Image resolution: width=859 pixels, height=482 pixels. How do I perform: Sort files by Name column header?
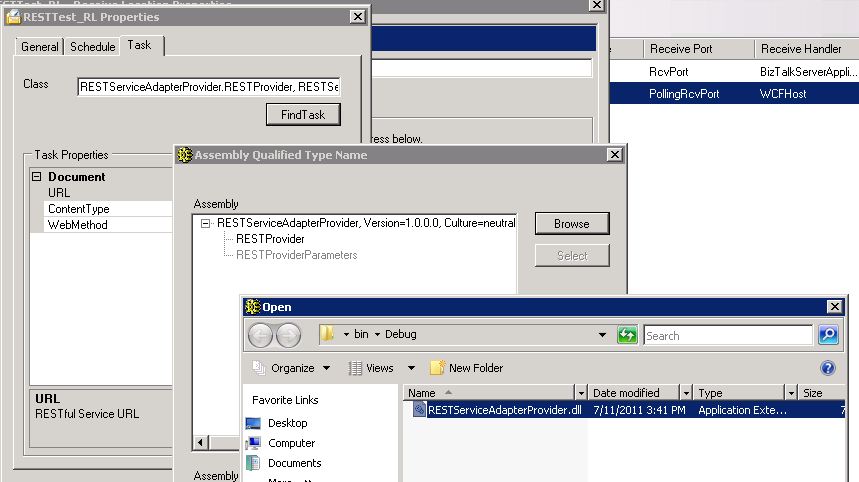click(489, 393)
